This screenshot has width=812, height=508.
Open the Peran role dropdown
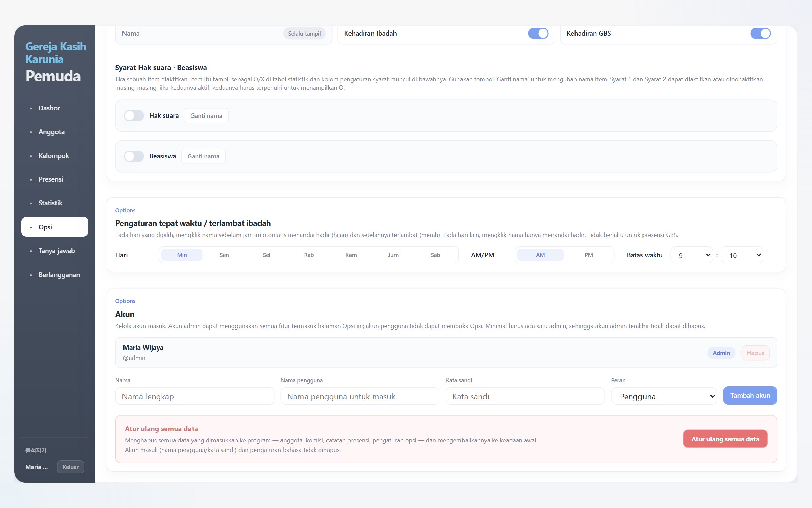[x=664, y=396]
